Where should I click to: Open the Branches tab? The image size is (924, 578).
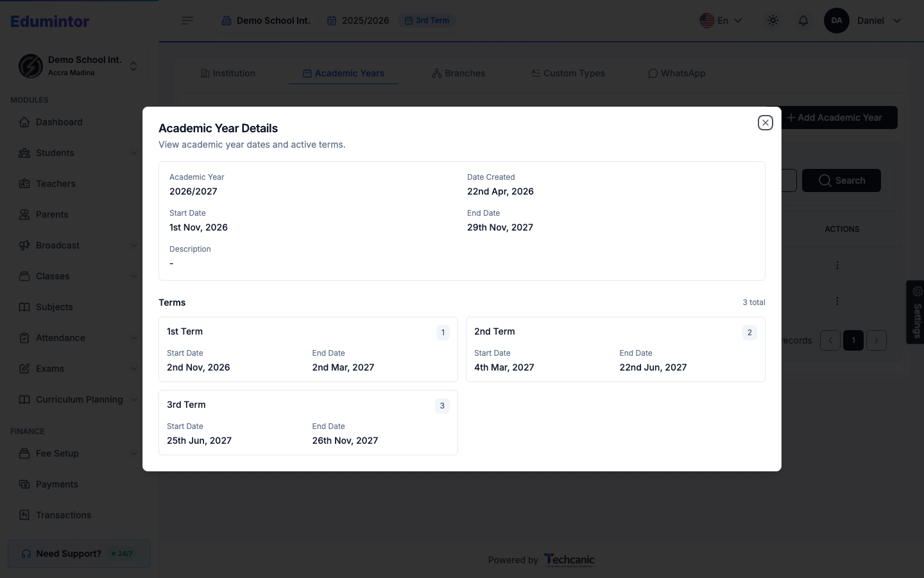coord(458,73)
